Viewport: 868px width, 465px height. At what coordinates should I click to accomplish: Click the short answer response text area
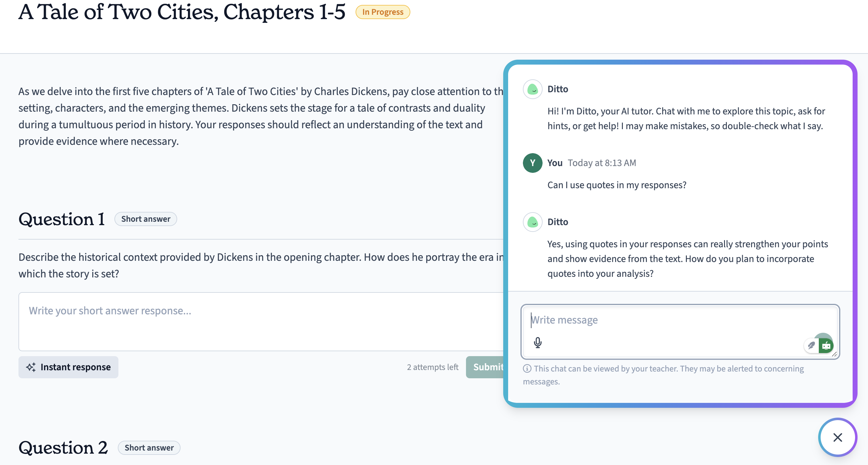point(261,321)
